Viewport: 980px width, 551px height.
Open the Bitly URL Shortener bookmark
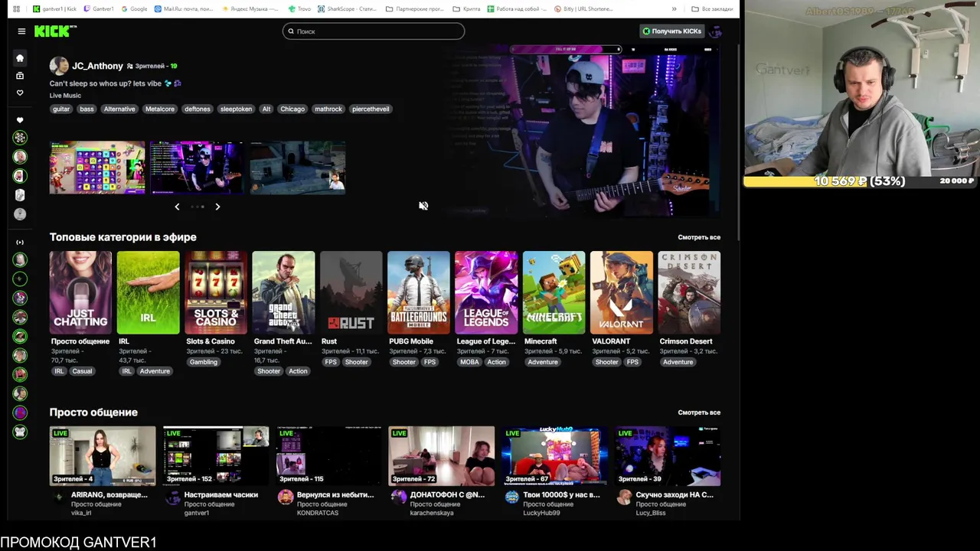tap(583, 9)
